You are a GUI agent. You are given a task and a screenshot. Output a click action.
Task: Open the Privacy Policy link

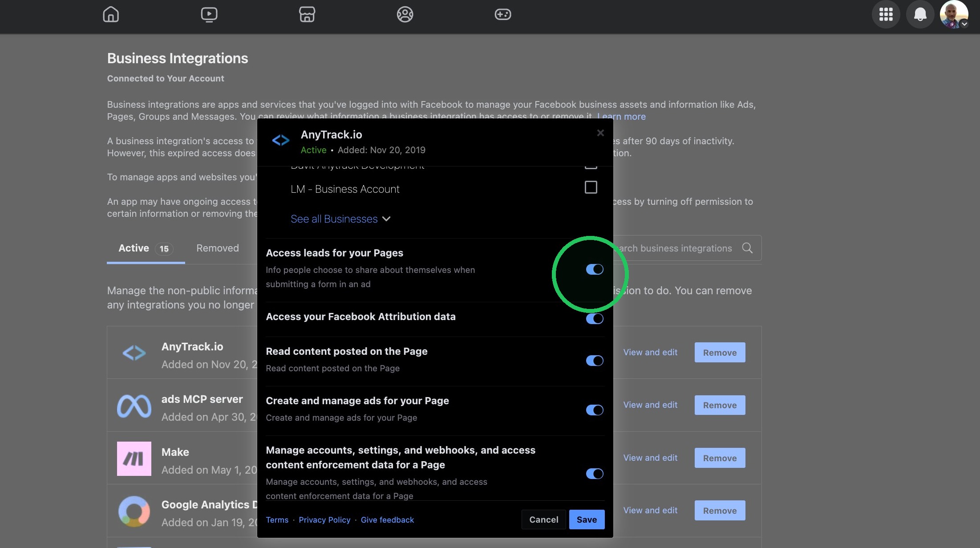coord(324,520)
